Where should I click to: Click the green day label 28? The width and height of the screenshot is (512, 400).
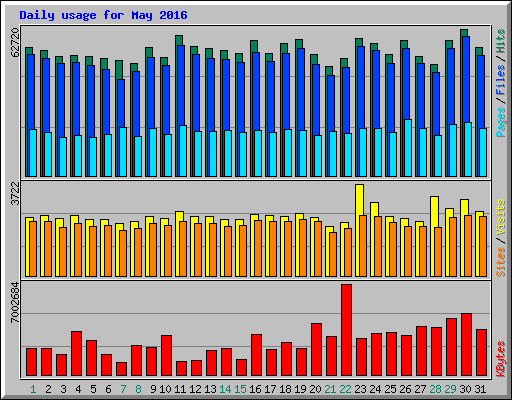(x=435, y=389)
